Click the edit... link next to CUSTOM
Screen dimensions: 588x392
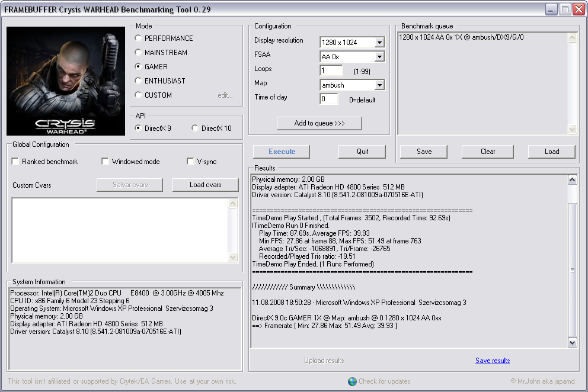[225, 95]
